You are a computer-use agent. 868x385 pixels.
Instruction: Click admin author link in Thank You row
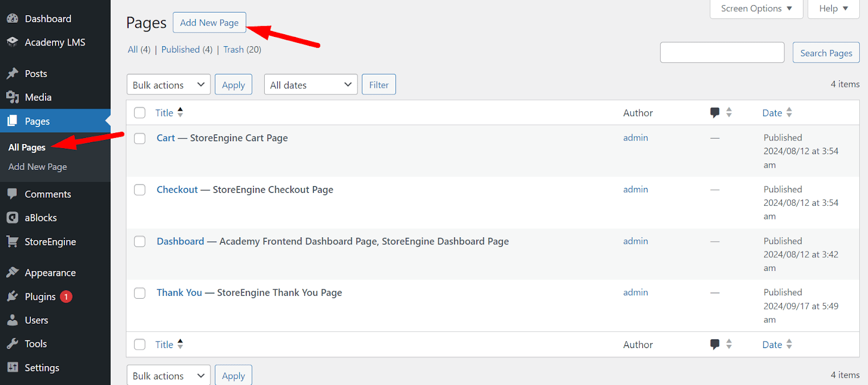coord(635,293)
